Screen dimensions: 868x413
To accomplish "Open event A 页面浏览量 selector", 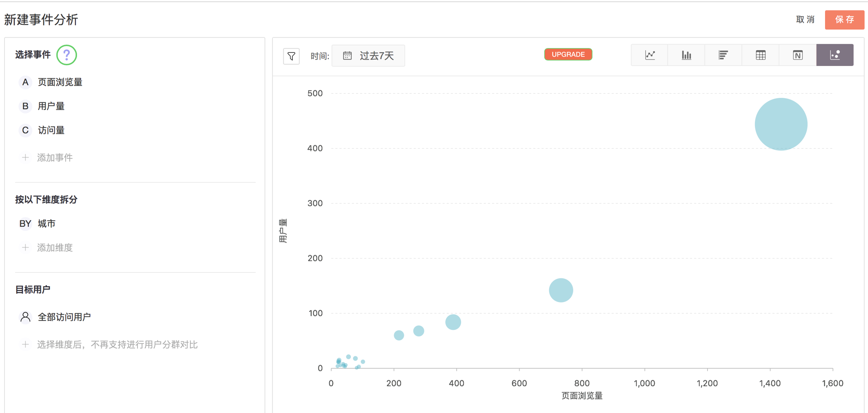I will click(60, 82).
